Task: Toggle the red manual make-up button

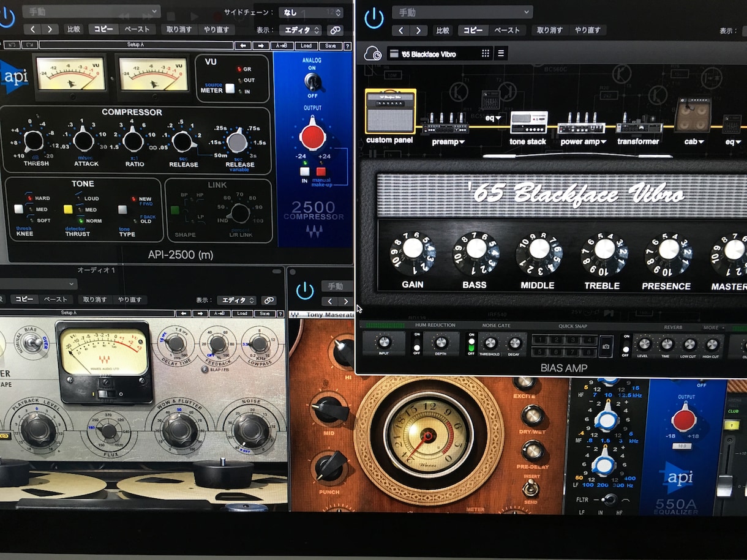Action: click(321, 171)
